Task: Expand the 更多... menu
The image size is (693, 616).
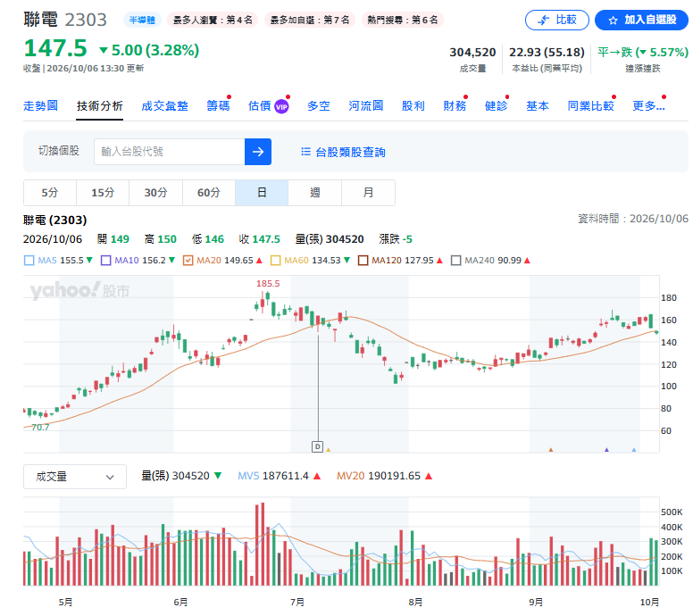Action: (x=649, y=106)
